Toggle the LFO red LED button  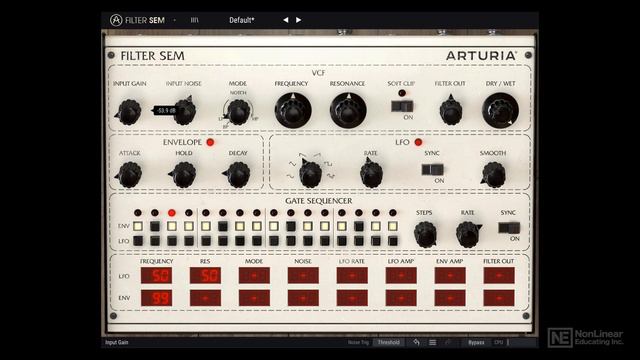418,142
